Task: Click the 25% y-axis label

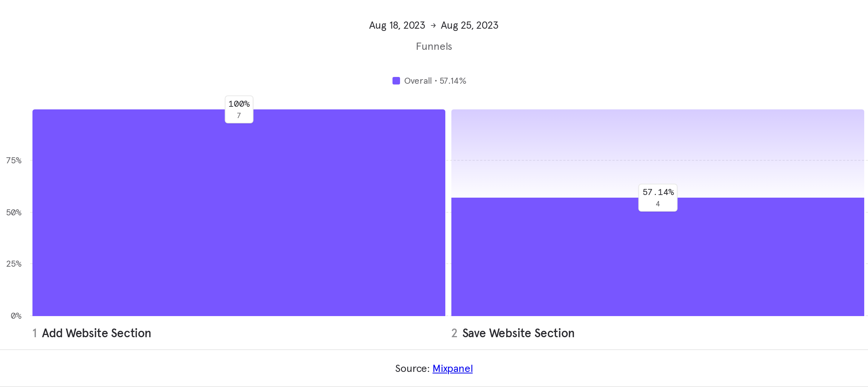Action: click(14, 264)
